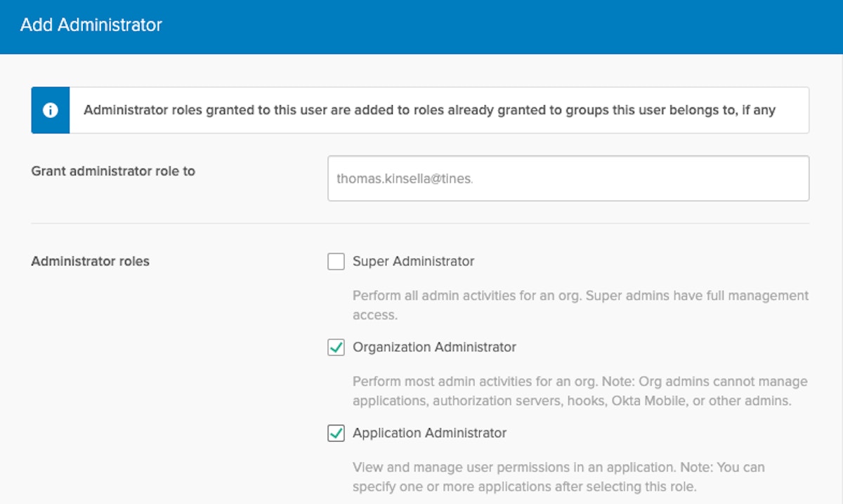Click the Super Administrator label text
This screenshot has height=504, width=843.
pos(413,261)
